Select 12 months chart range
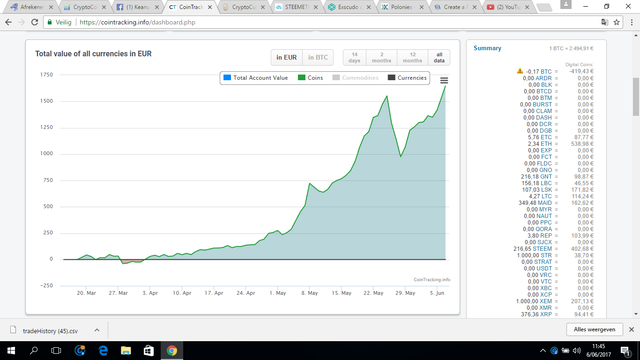 coord(413,58)
